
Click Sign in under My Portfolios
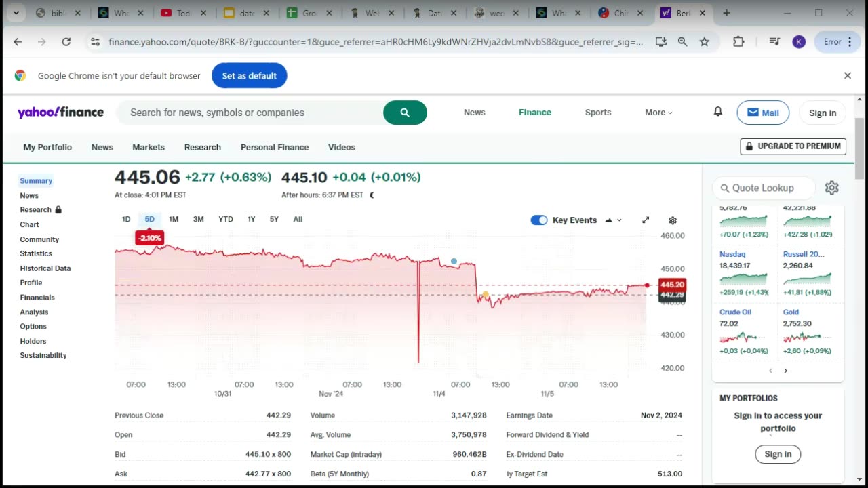click(778, 454)
